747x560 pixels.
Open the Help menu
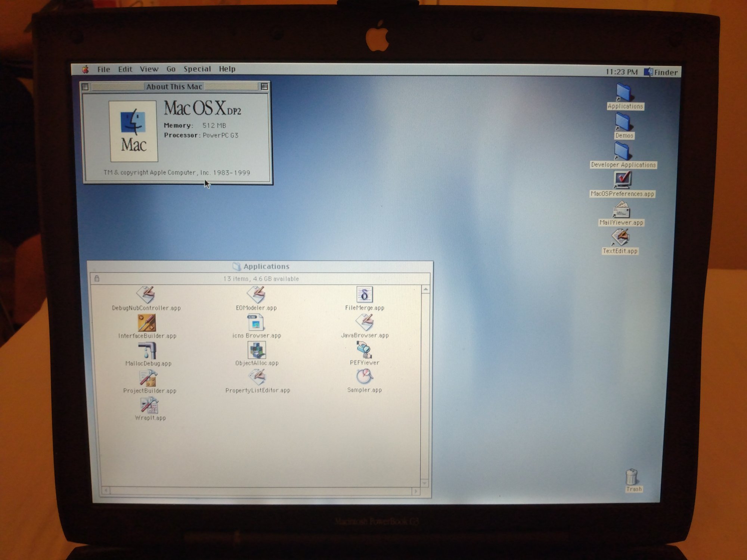(x=227, y=69)
